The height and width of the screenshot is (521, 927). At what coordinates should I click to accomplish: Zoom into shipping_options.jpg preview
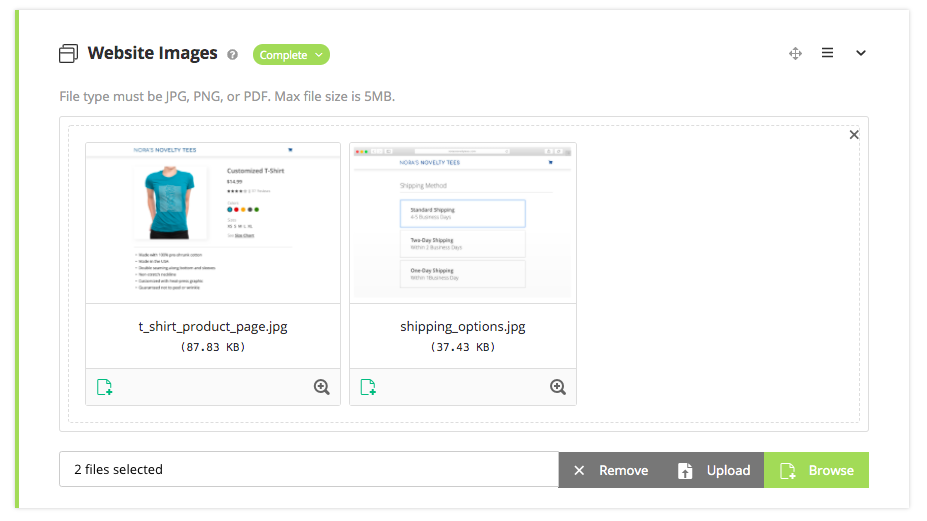[x=557, y=387]
